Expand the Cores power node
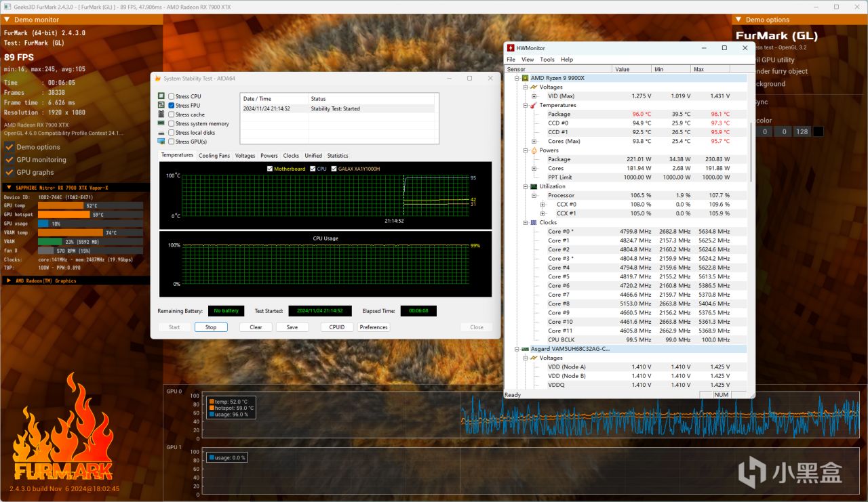868x502 pixels. [x=534, y=168]
